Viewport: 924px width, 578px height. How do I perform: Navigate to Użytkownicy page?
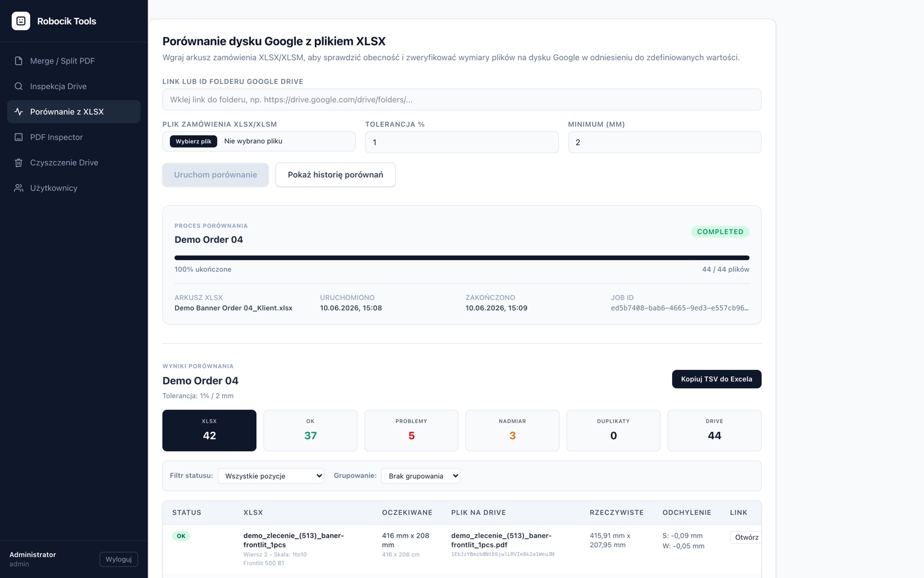coord(73,188)
